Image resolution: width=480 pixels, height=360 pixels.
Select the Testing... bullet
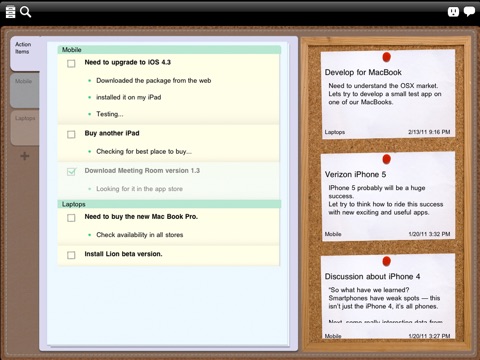(x=110, y=114)
